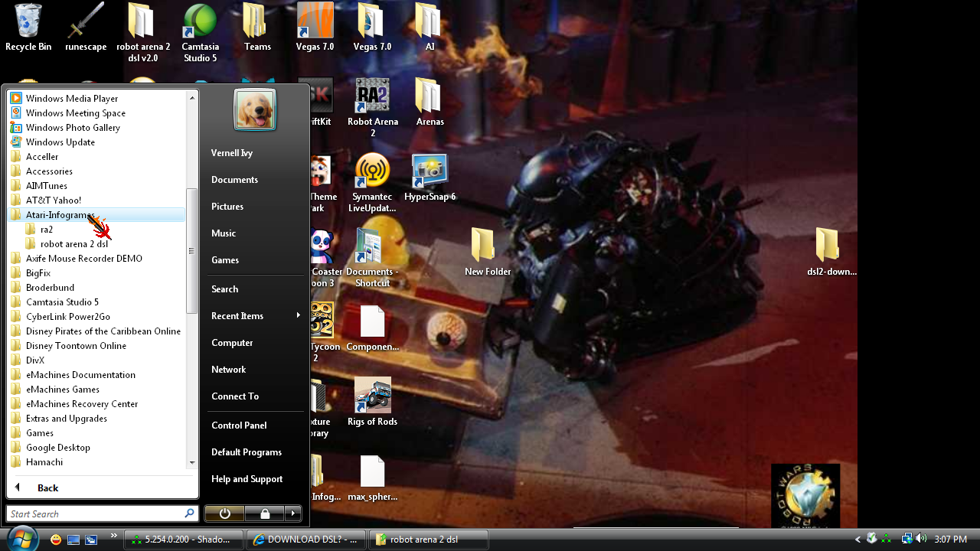Click the Show Desktop quick launch icon
Viewport: 980px width, 551px height.
[73, 540]
